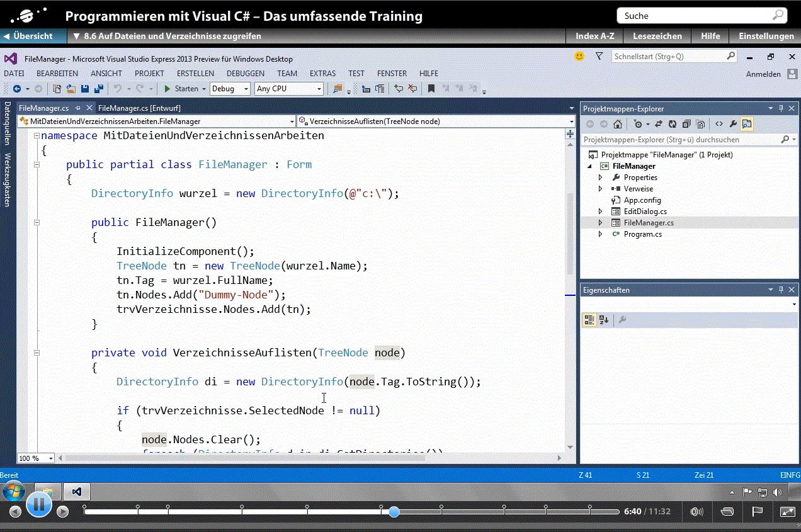Click the navigate backward arrow in toolbar
This screenshot has width=801, height=532.
[x=16, y=89]
